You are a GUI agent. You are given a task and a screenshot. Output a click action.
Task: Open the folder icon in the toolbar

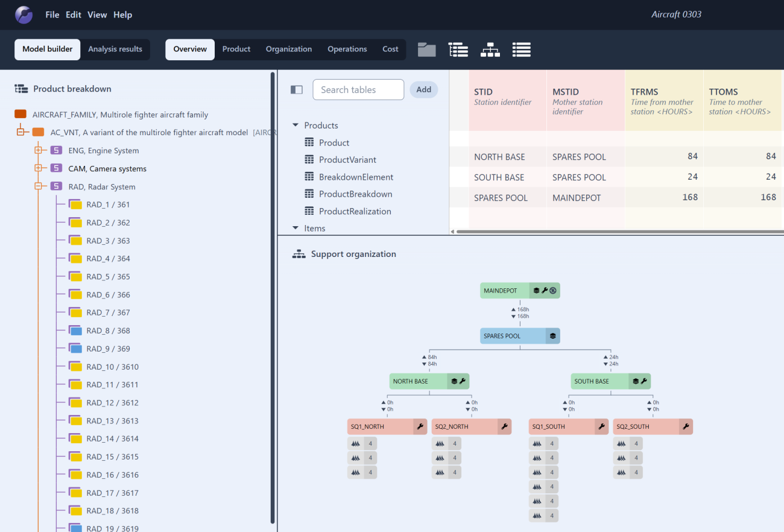426,49
